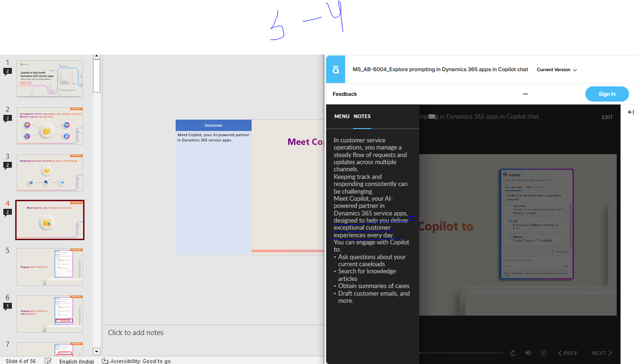Click the playback progress seek bar
This screenshot has height=364, width=639.
[460, 352]
